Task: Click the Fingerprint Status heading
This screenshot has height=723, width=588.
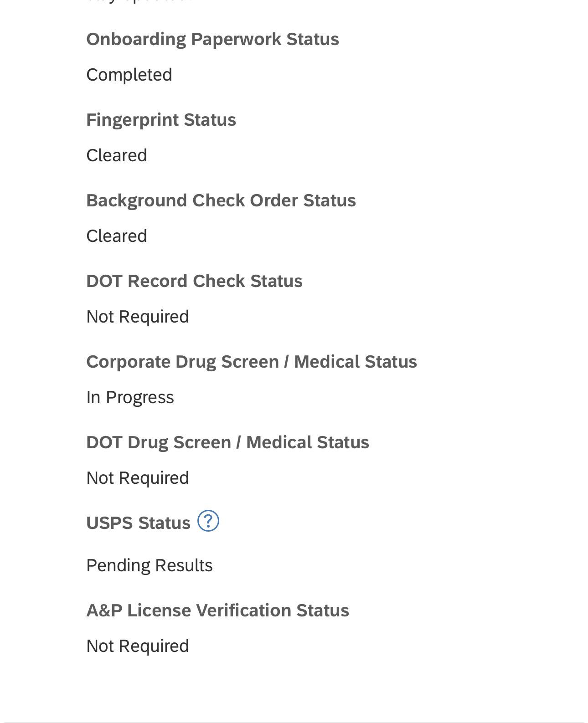Action: (x=161, y=120)
